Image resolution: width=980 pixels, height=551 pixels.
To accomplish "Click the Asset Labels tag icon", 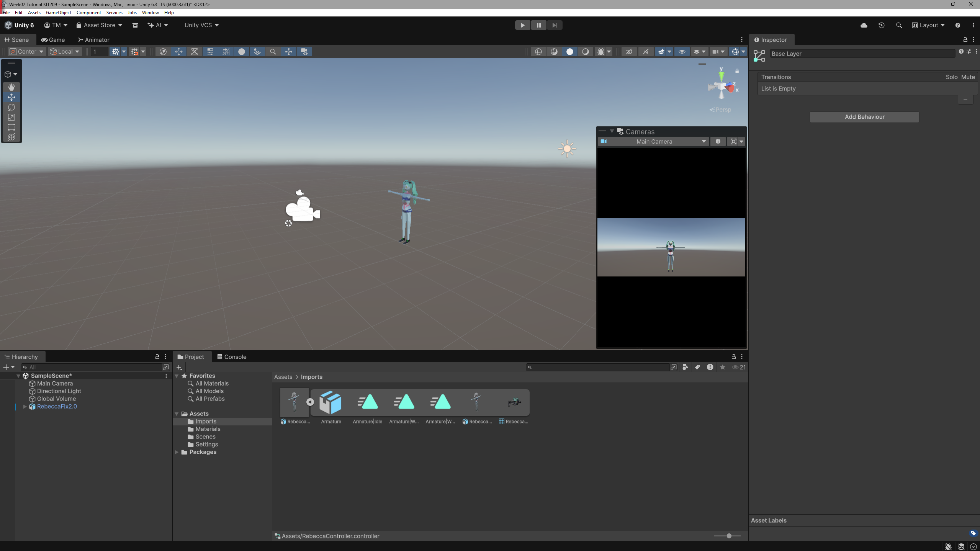I will (973, 533).
